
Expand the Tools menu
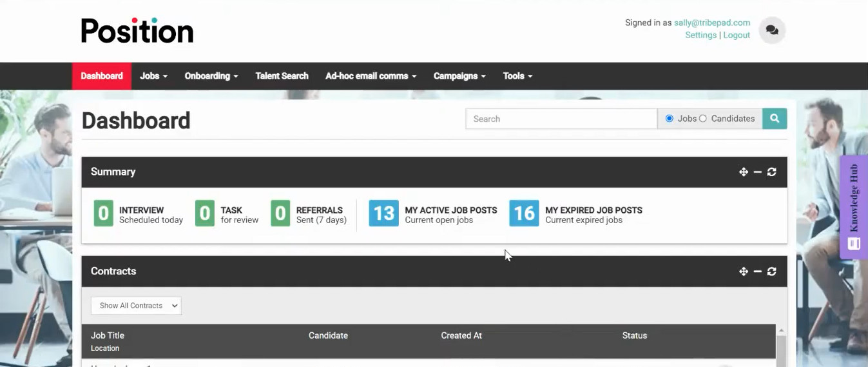[517, 76]
